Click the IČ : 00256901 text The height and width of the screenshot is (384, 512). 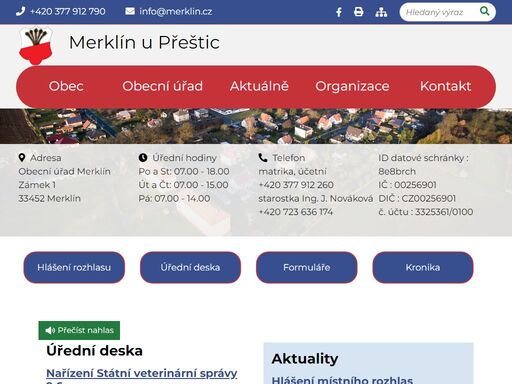(407, 185)
